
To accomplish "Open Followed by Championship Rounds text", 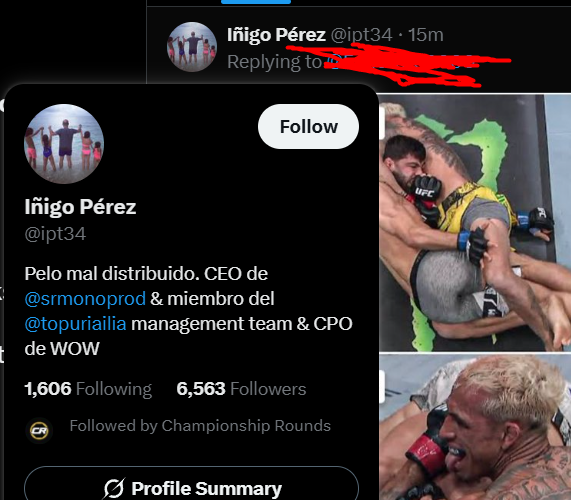I will point(200,426).
